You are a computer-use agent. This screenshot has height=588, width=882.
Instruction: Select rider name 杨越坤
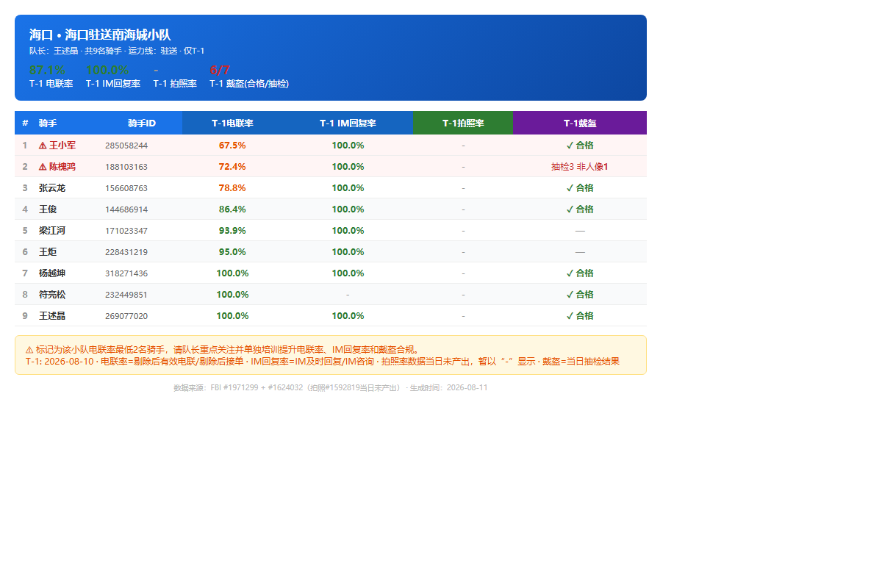(x=52, y=273)
